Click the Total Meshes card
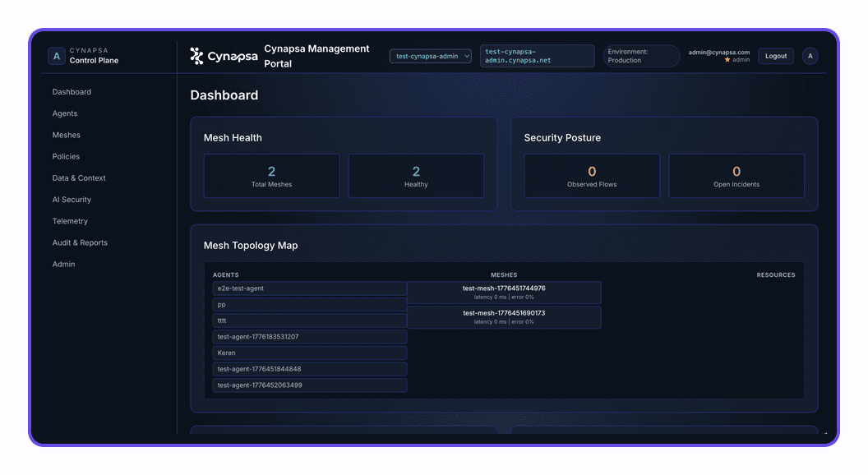This screenshot has height=475, width=868. (x=271, y=176)
